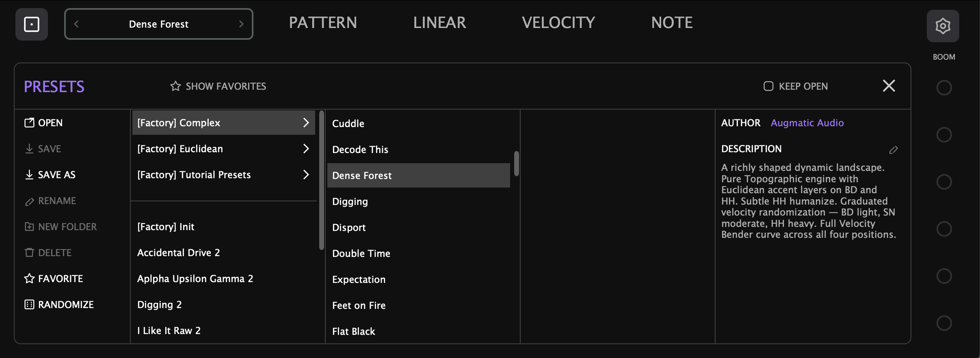Edit the description using the pencil icon
This screenshot has height=358, width=980.
pos(893,150)
